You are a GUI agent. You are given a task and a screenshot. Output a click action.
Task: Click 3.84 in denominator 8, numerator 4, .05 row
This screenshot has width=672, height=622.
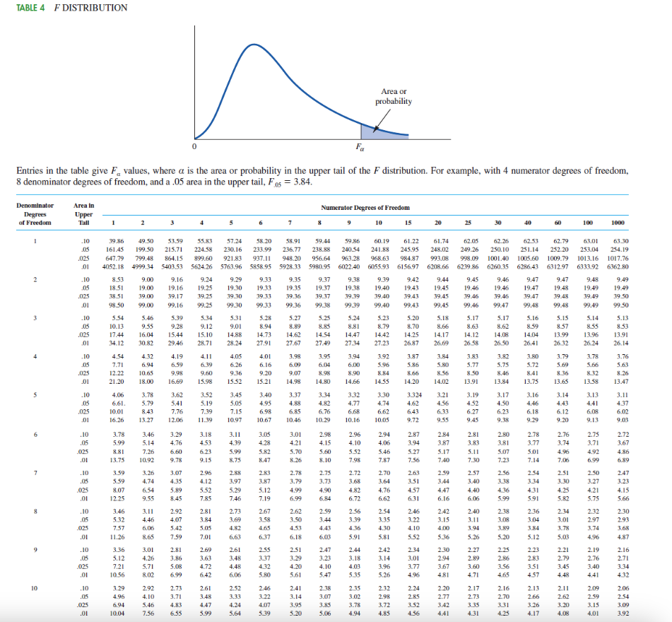tap(206, 520)
